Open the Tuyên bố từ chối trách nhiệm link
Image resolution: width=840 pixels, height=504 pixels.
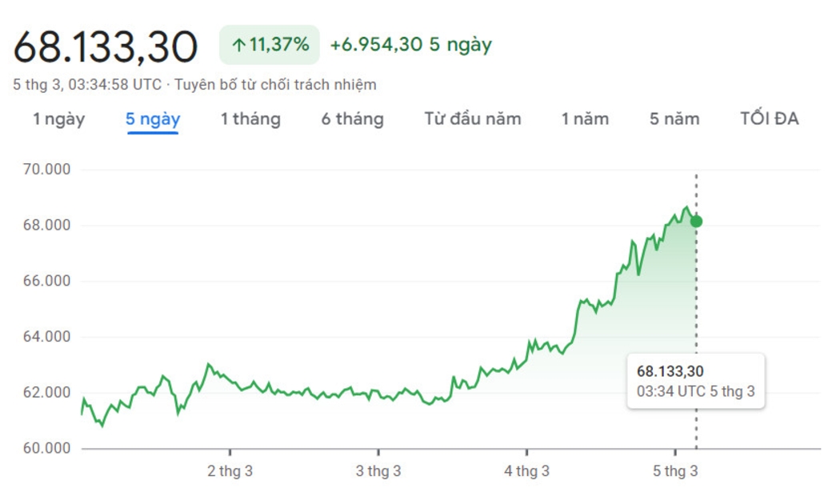click(x=275, y=84)
